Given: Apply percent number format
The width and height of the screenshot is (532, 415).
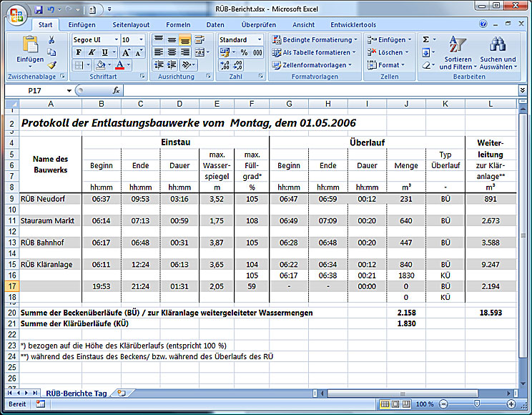Looking at the screenshot, I should coord(244,52).
